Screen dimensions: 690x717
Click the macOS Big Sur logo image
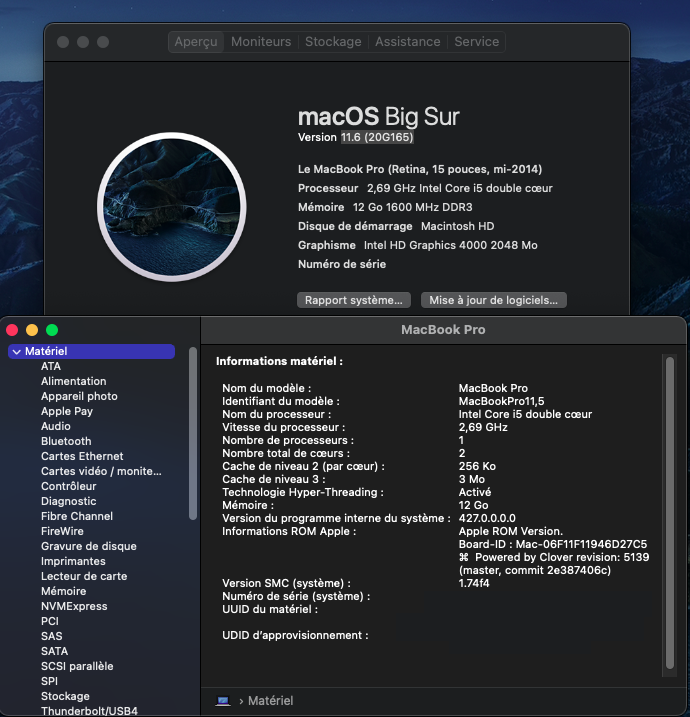tap(172, 207)
